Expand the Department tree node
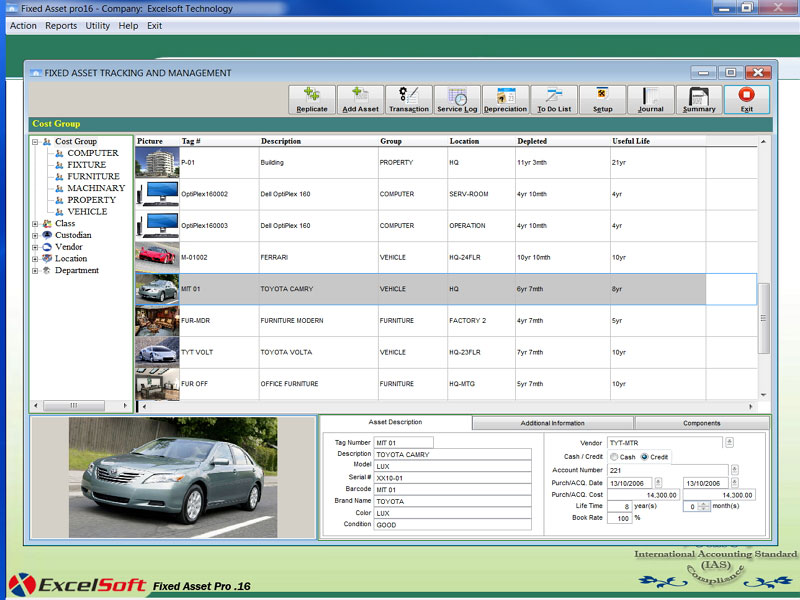 pyautogui.click(x=35, y=271)
